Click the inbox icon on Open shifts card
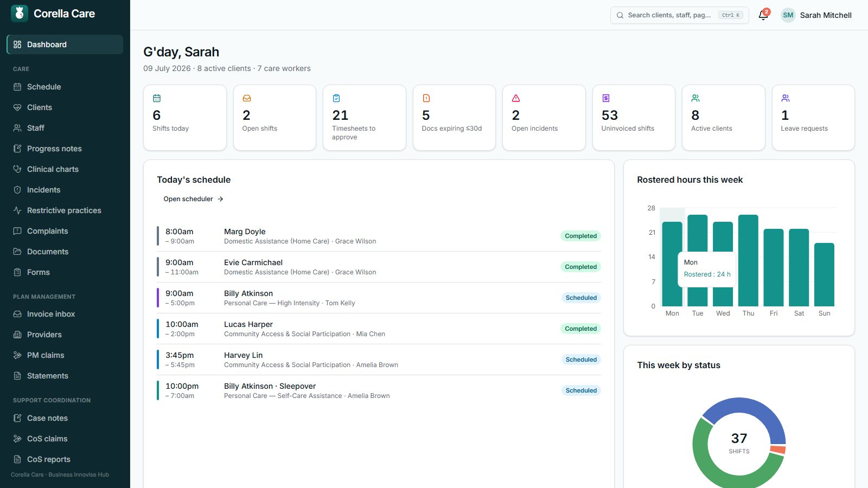868x488 pixels. pos(247,98)
